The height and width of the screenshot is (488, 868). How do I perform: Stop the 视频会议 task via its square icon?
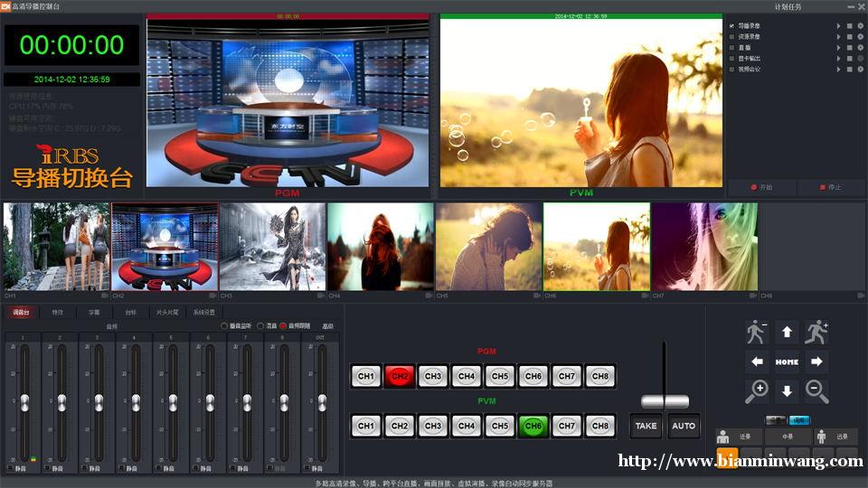(x=850, y=70)
